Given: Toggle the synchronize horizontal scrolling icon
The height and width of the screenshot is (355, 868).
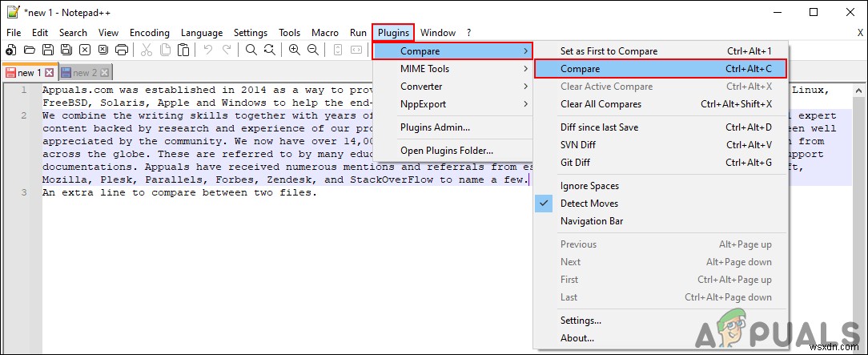Looking at the screenshot, I should click(356, 50).
